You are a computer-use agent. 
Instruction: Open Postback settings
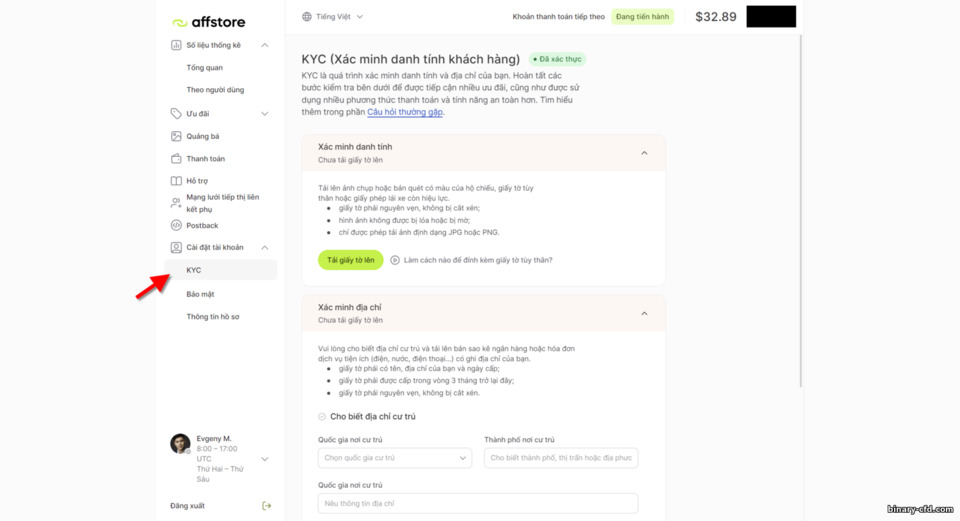click(202, 225)
